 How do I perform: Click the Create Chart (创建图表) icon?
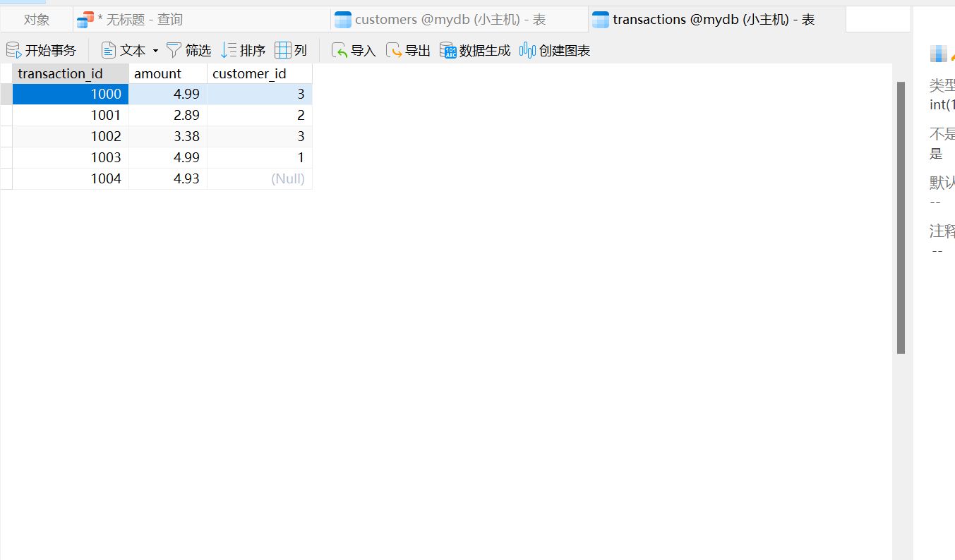(x=527, y=50)
